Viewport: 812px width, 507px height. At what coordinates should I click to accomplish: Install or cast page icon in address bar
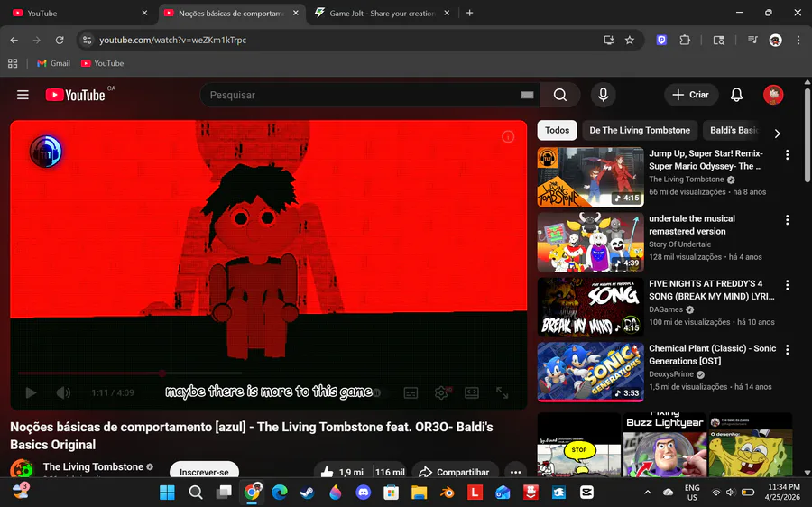tap(609, 40)
